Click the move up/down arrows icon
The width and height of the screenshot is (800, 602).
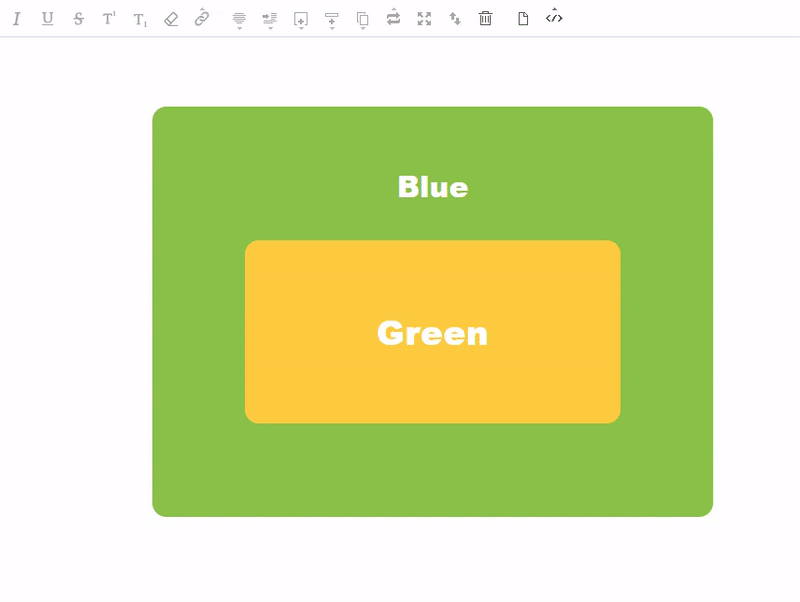coord(455,19)
